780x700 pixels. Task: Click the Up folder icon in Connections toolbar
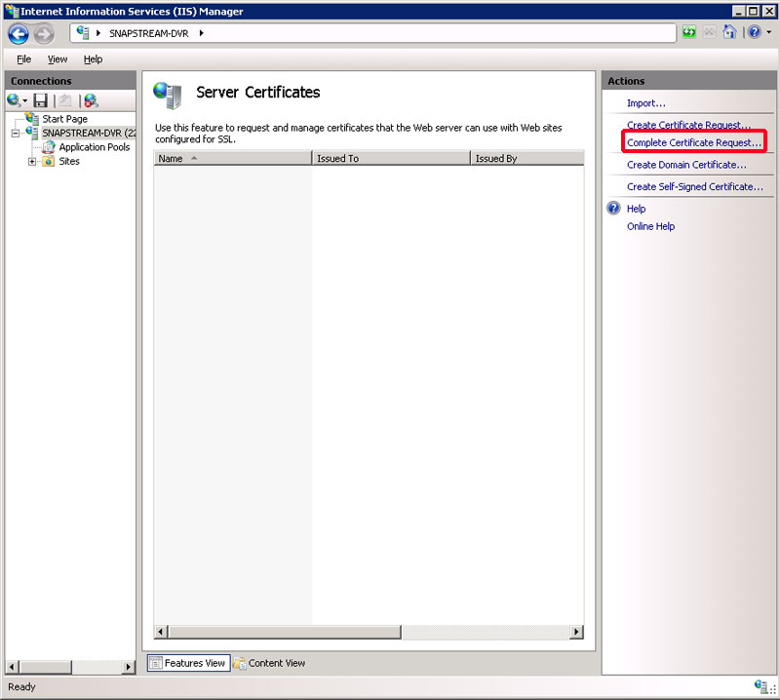tap(65, 100)
